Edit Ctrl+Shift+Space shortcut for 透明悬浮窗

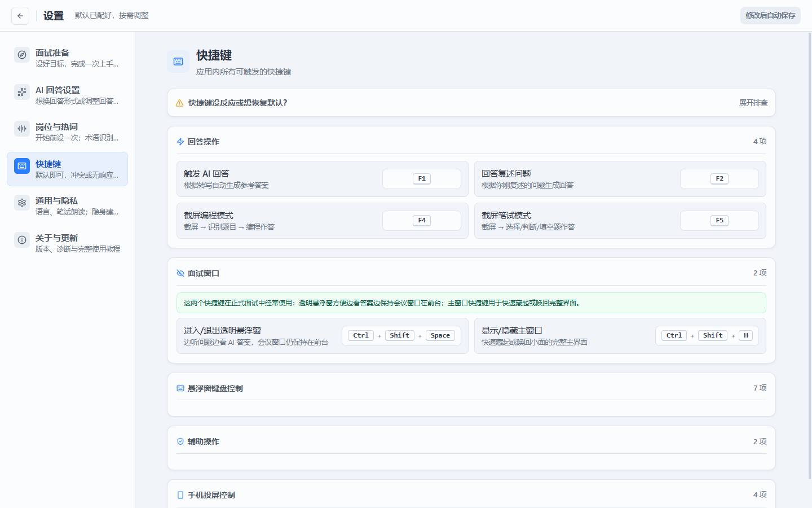click(x=401, y=336)
